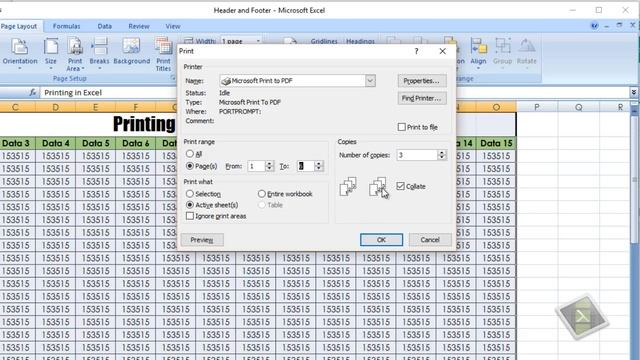Viewport: 640px width, 360px height.
Task: Toggle the Collate checkbox
Action: 400,187
